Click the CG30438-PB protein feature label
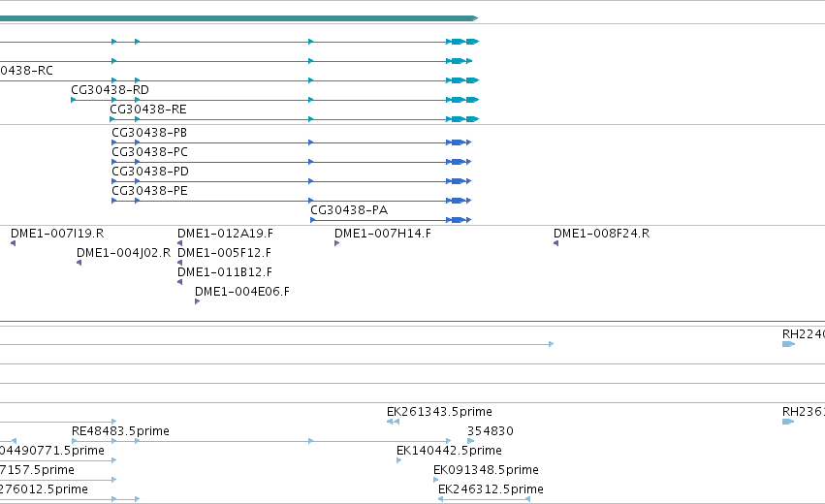This screenshot has height=504, width=825. 149,133
